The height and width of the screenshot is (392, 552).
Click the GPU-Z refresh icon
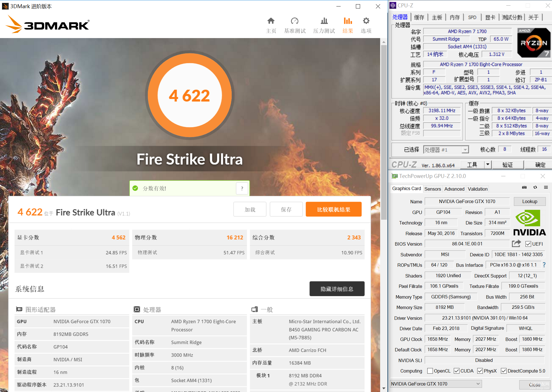(x=535, y=187)
